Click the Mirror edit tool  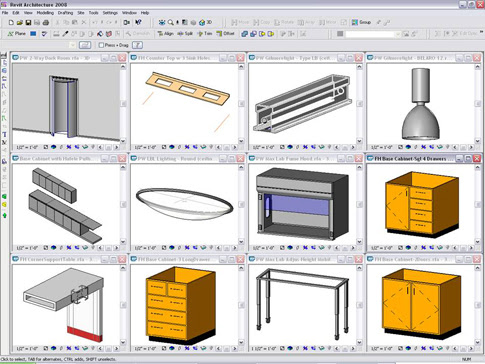click(x=328, y=22)
